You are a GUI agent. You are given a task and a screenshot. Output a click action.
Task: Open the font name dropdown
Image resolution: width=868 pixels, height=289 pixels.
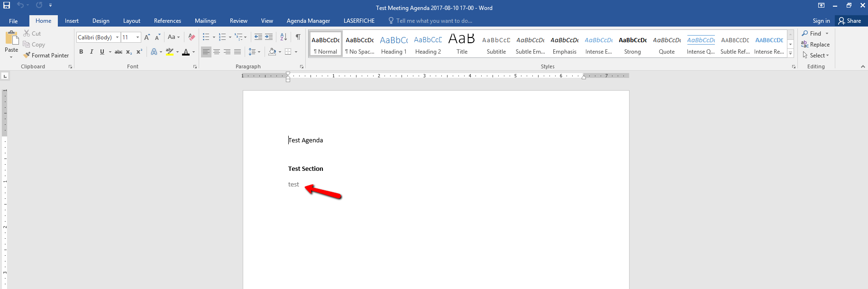(x=118, y=37)
